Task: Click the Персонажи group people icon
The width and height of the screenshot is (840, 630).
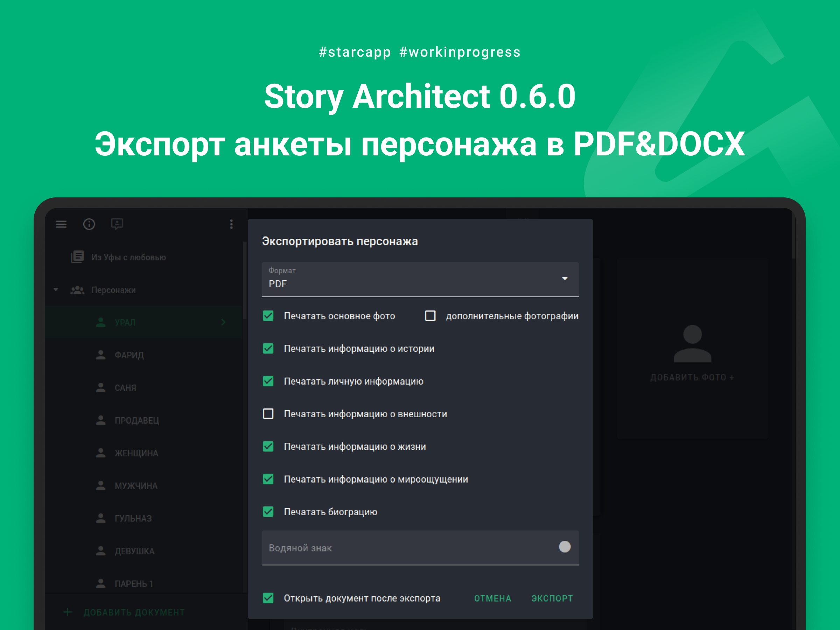Action: click(77, 290)
